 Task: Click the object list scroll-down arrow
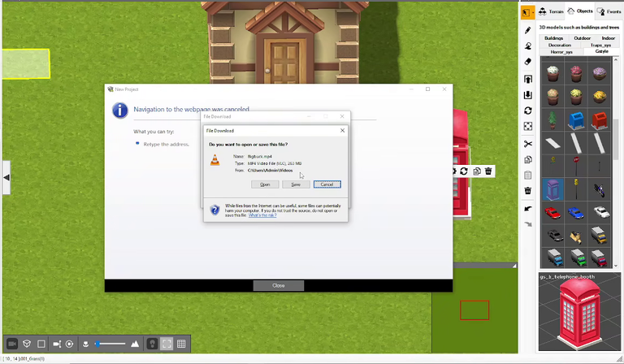click(x=616, y=266)
